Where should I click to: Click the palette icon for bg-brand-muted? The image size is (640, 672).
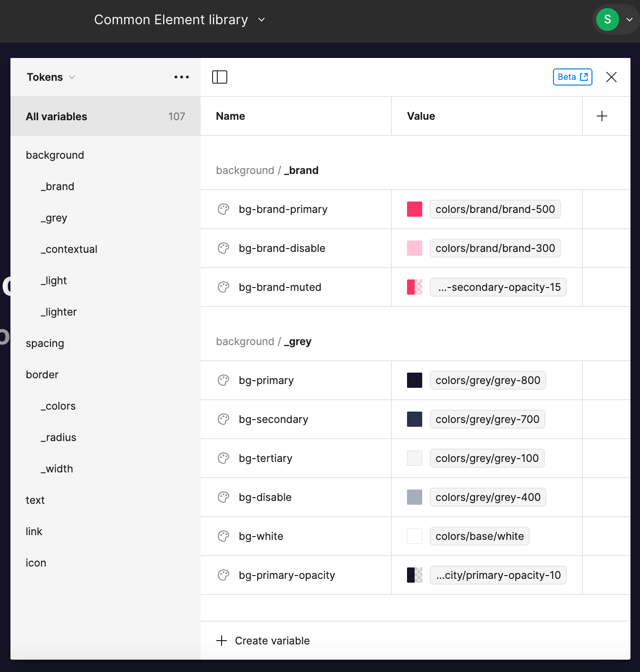pos(223,287)
